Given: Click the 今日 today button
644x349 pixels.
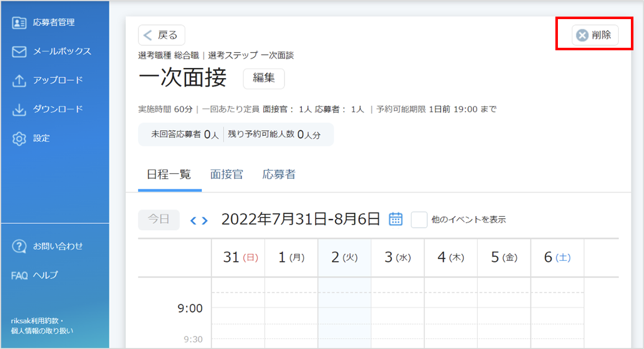Looking at the screenshot, I should point(159,220).
